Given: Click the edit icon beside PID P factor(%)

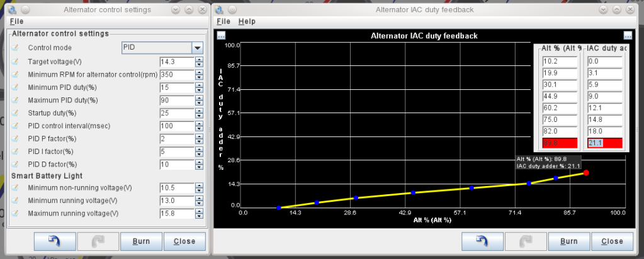Looking at the screenshot, I should pyautogui.click(x=14, y=139).
